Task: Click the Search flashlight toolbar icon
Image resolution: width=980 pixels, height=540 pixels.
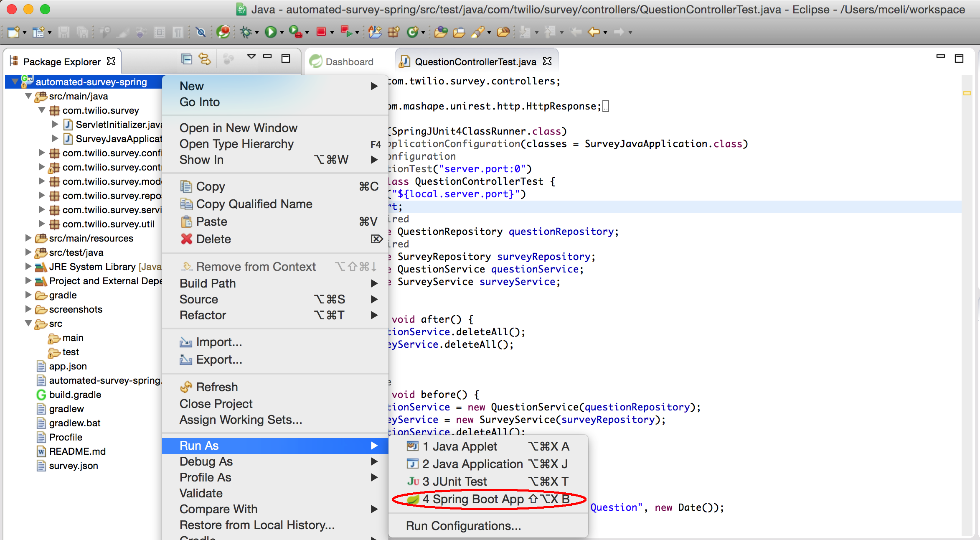Action: tap(477, 32)
